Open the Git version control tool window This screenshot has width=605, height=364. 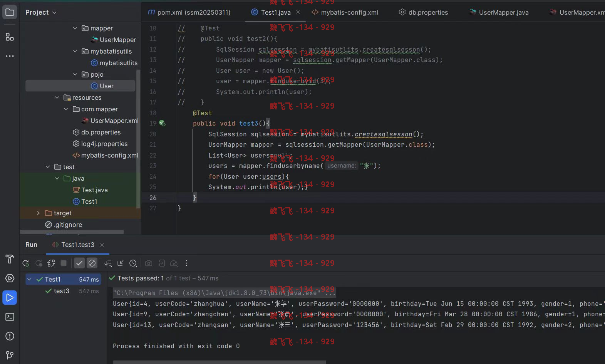click(10, 355)
